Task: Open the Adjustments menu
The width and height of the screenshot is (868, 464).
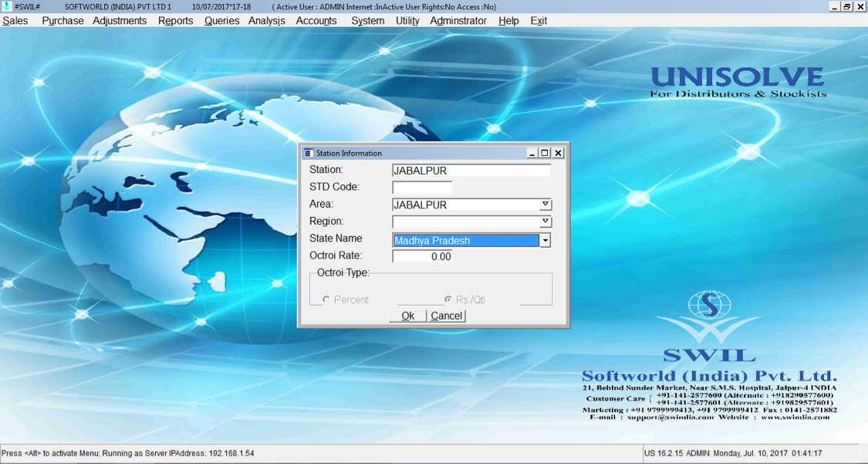Action: (x=120, y=21)
